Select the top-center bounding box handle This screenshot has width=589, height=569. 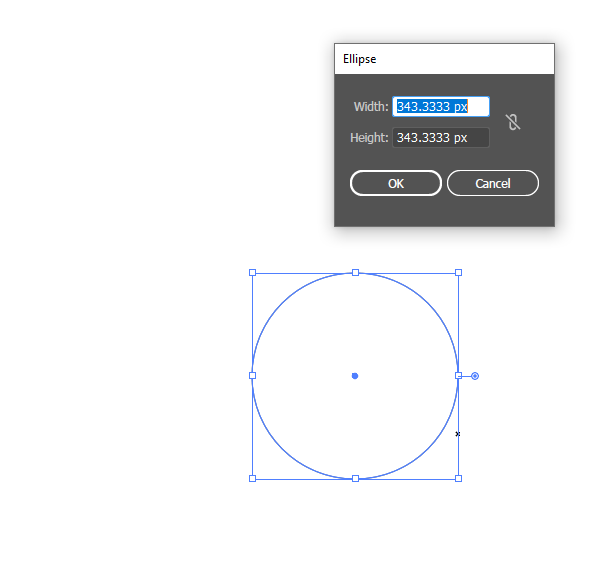tap(355, 273)
